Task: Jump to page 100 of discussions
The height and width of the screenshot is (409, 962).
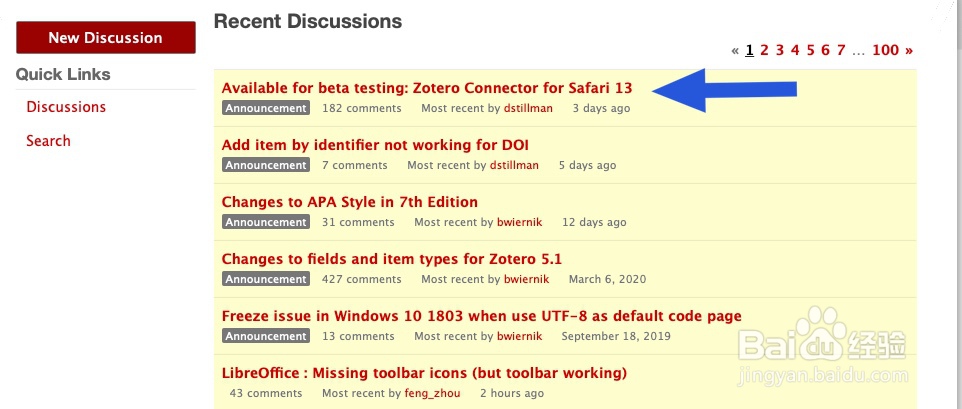Action: [x=885, y=50]
